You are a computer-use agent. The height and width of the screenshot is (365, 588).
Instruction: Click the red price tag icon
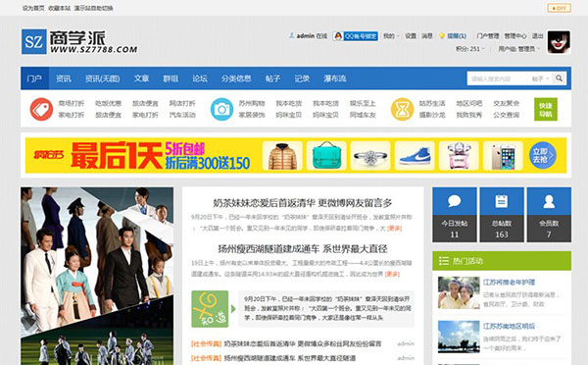41,109
